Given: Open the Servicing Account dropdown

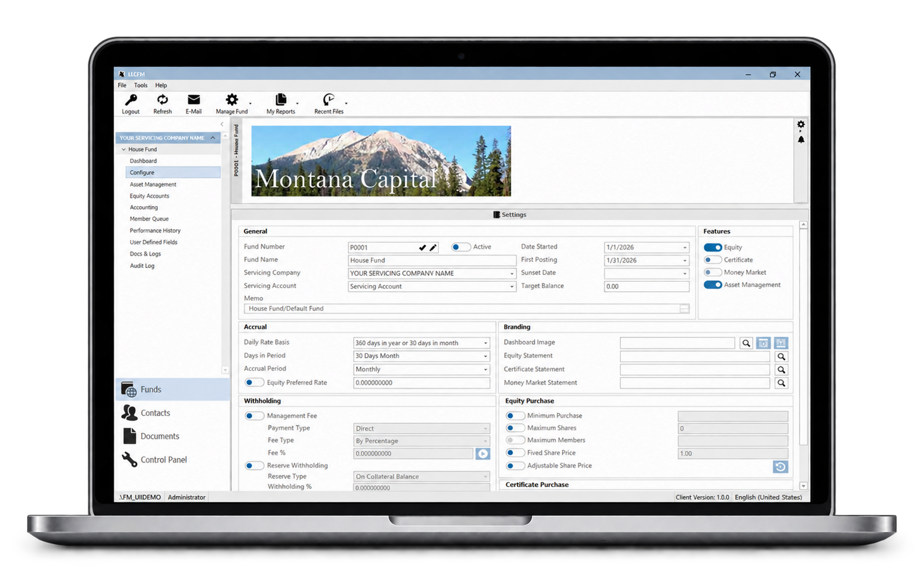Looking at the screenshot, I should [512, 287].
